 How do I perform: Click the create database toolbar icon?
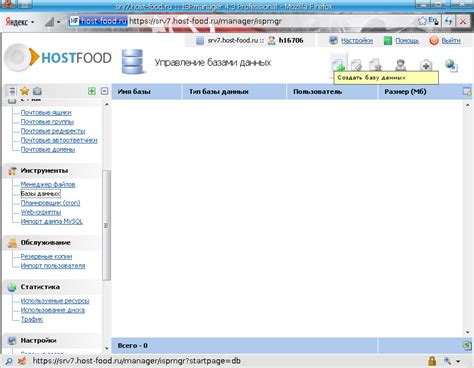click(x=339, y=64)
